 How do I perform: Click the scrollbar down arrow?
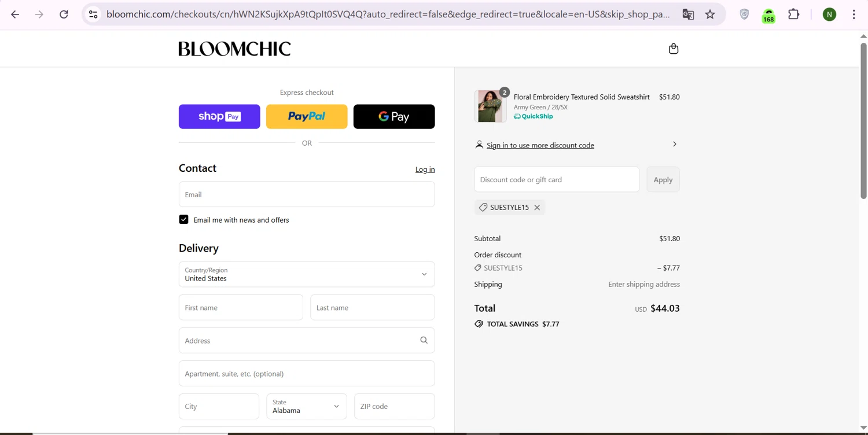tap(863, 429)
